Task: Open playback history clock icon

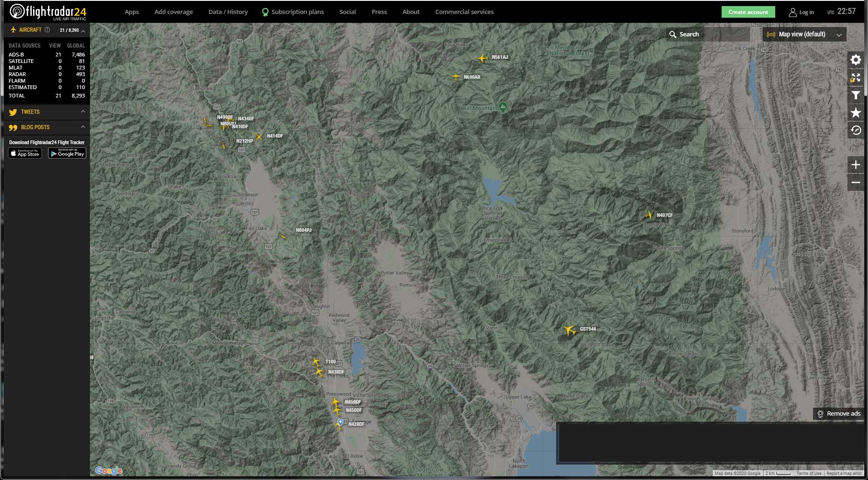Action: (855, 130)
